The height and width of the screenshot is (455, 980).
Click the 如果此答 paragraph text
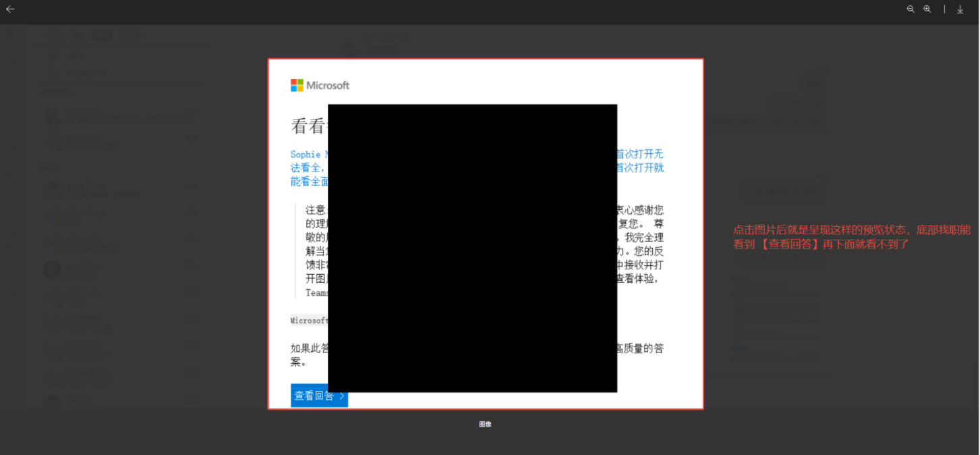(x=310, y=348)
